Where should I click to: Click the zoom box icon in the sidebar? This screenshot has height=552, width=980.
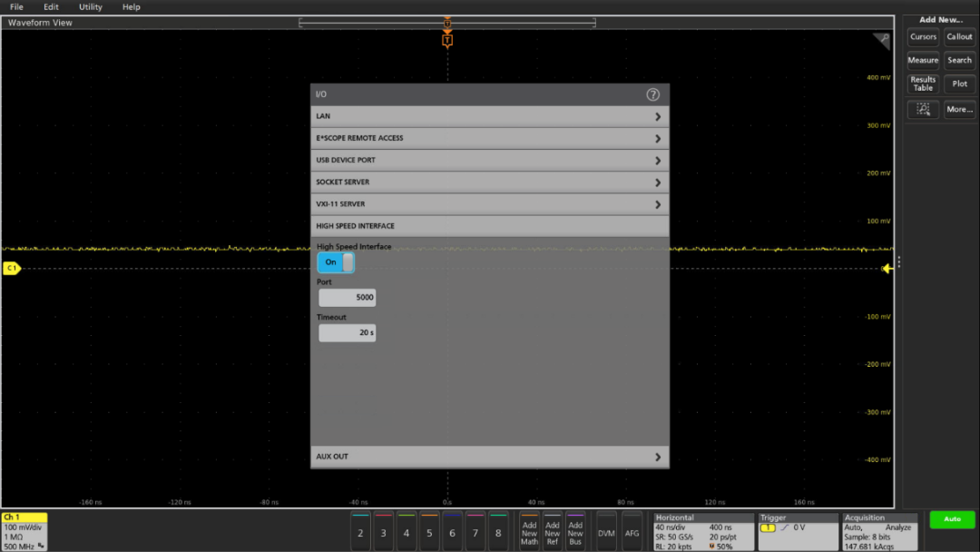[x=923, y=109]
